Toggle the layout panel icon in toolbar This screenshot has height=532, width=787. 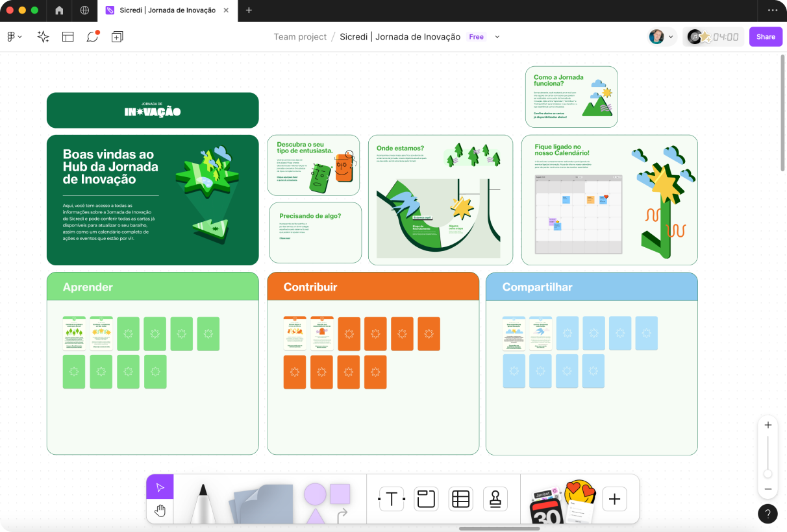tap(68, 37)
